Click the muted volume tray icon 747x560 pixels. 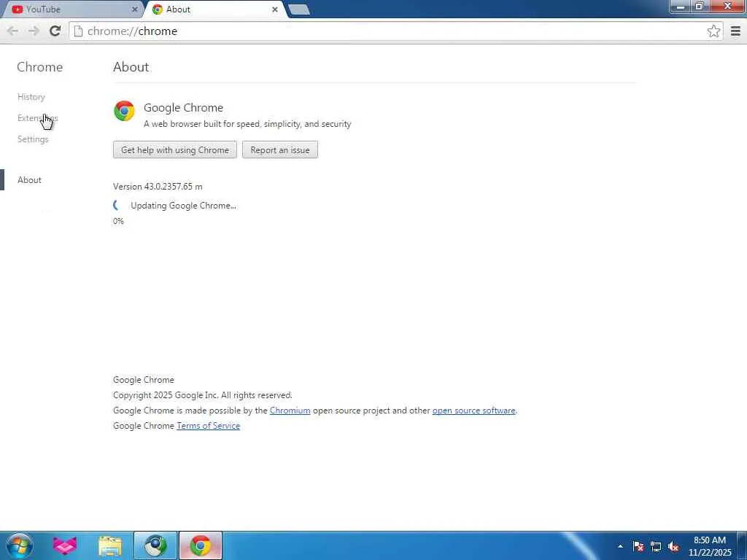(x=673, y=547)
